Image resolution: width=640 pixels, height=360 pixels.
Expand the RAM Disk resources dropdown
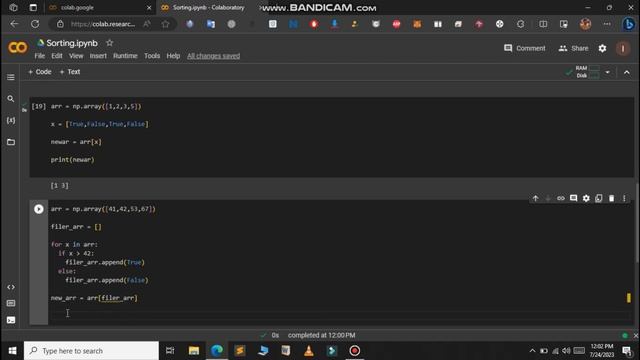[607, 72]
